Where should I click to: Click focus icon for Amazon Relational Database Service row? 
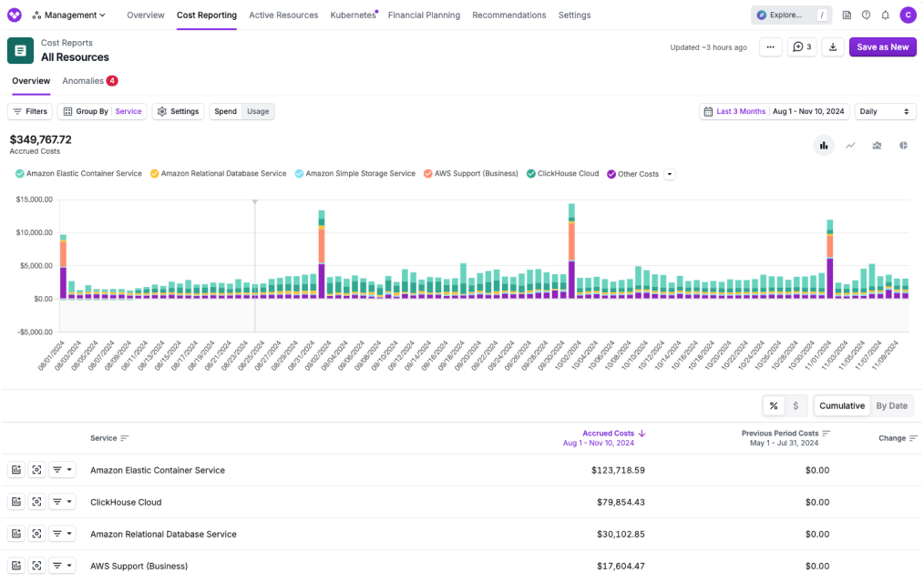point(36,534)
